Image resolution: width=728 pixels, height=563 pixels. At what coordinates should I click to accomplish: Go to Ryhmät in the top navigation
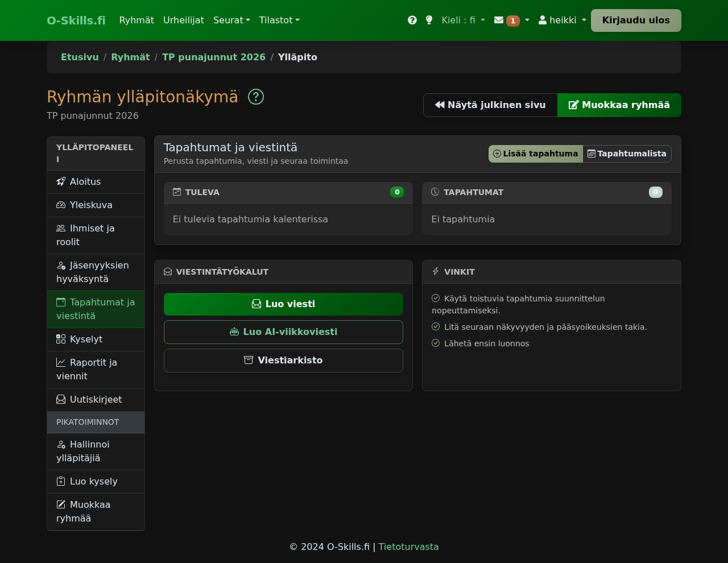136,20
